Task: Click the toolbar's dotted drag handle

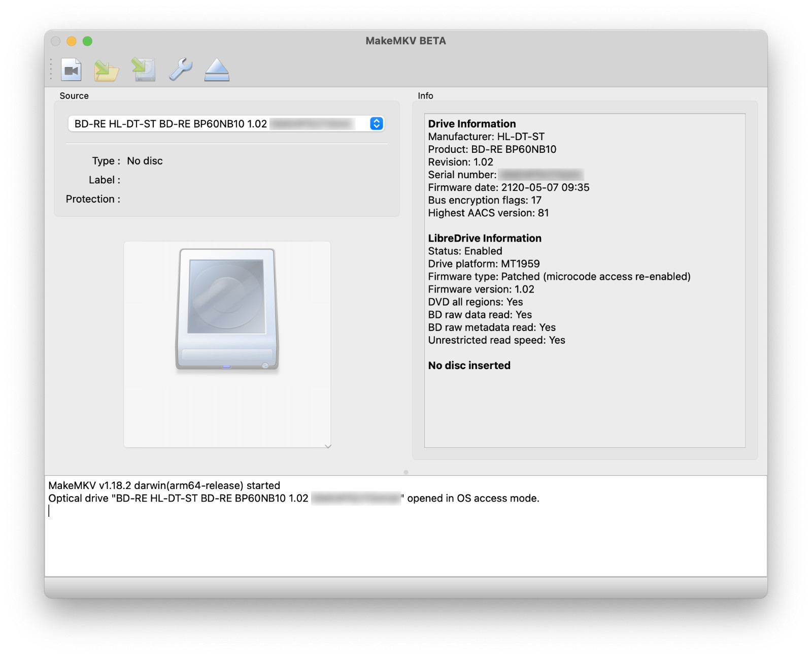Action: point(51,69)
